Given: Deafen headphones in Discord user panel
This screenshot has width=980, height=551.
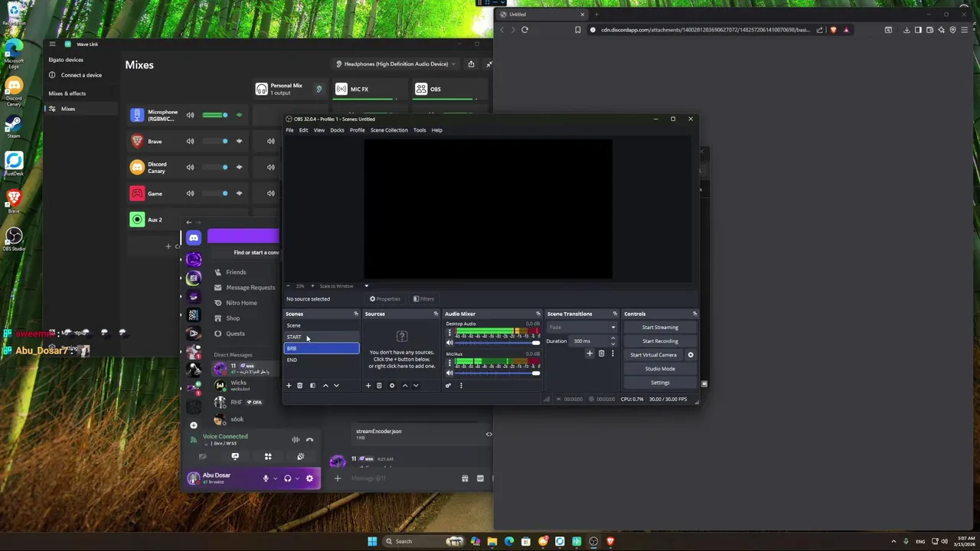Looking at the screenshot, I should coord(288,478).
